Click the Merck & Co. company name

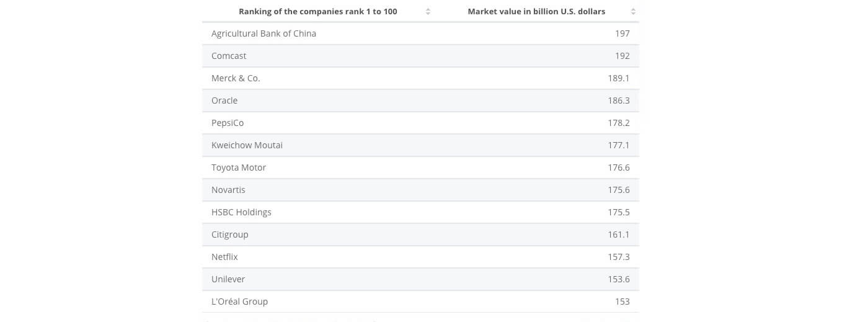point(236,78)
